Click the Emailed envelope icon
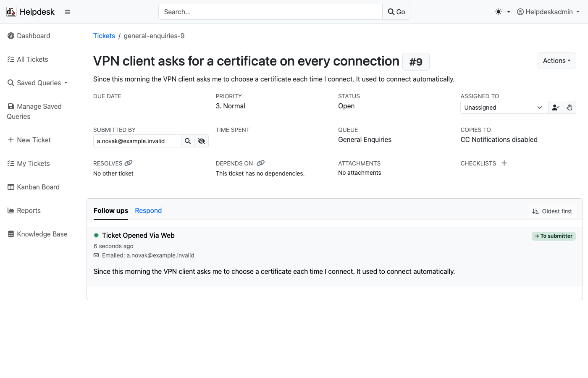This screenshot has height=378, width=588. click(96, 255)
